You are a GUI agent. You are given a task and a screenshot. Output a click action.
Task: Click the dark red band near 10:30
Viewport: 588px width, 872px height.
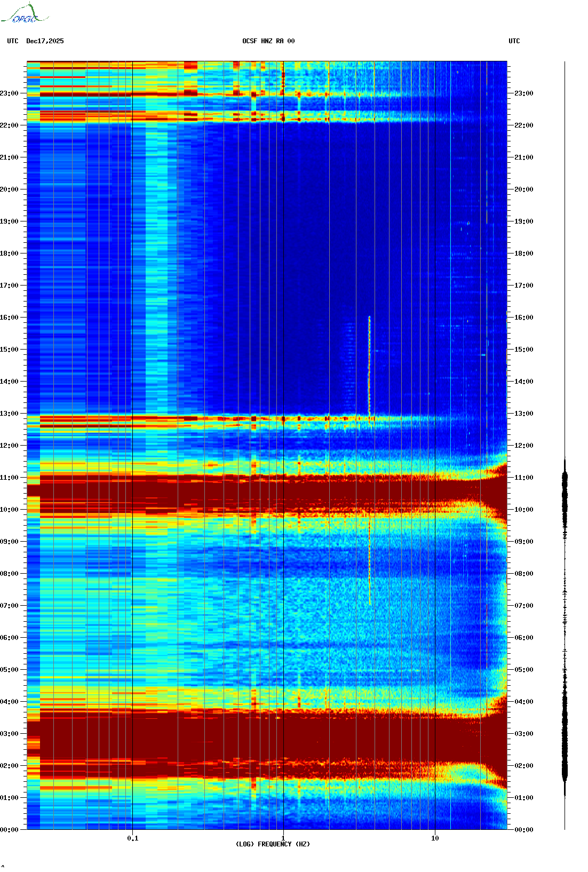click(267, 490)
